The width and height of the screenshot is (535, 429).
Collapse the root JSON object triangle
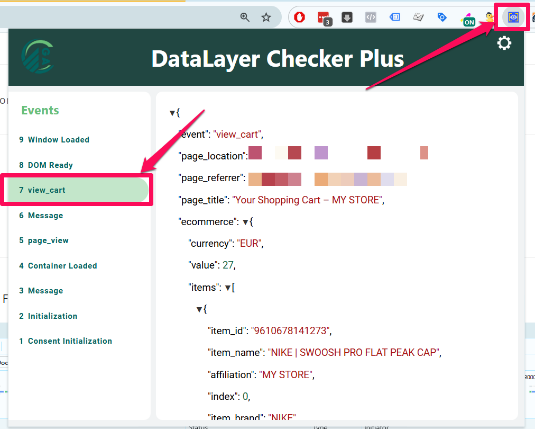click(172, 113)
